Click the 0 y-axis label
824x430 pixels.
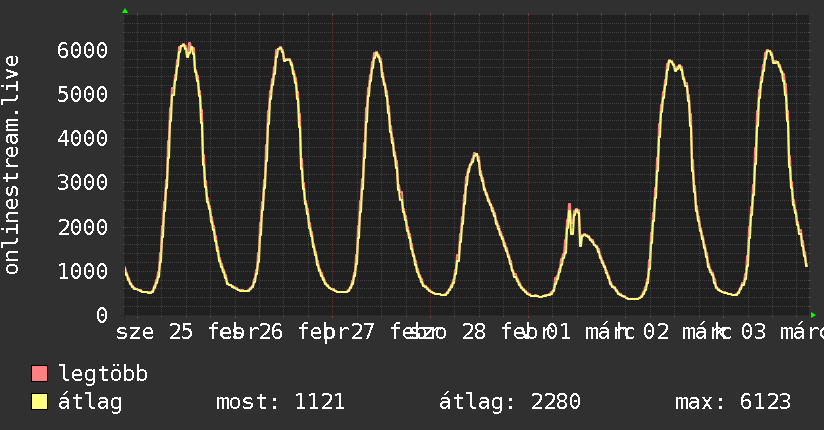[x=102, y=315]
